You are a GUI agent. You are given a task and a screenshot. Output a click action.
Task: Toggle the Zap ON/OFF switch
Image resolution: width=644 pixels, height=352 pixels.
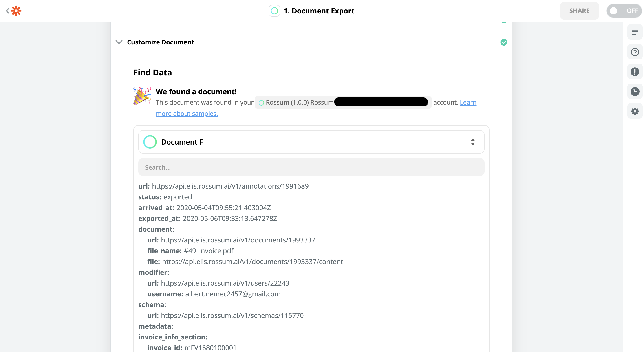624,11
